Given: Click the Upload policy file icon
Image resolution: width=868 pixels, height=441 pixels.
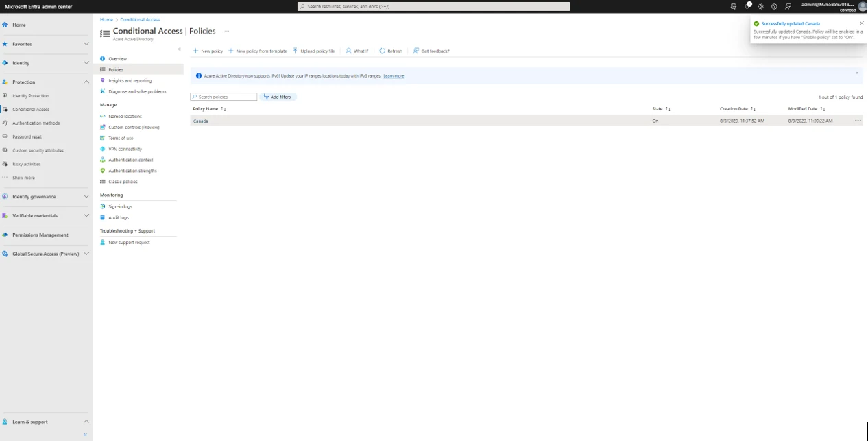Looking at the screenshot, I should 296,51.
